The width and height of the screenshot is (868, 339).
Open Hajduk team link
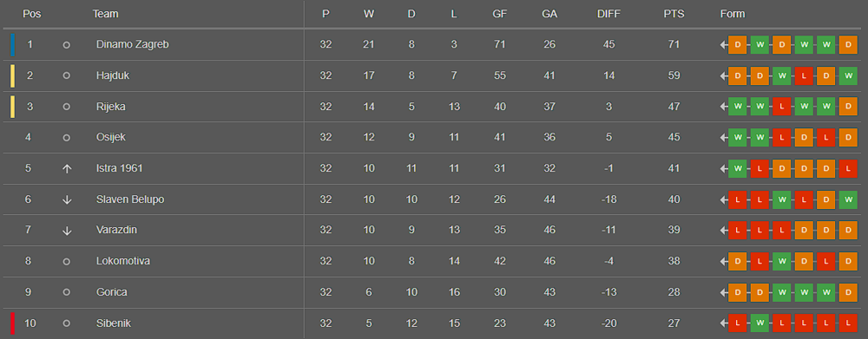(112, 75)
